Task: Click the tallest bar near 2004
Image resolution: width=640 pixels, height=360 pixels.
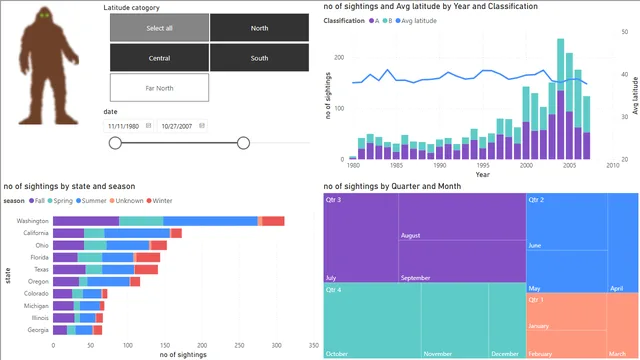Action: pyautogui.click(x=560, y=99)
